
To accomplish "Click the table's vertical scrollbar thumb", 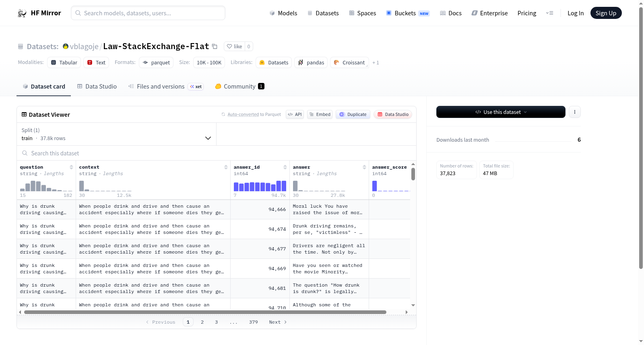I will point(413,174).
